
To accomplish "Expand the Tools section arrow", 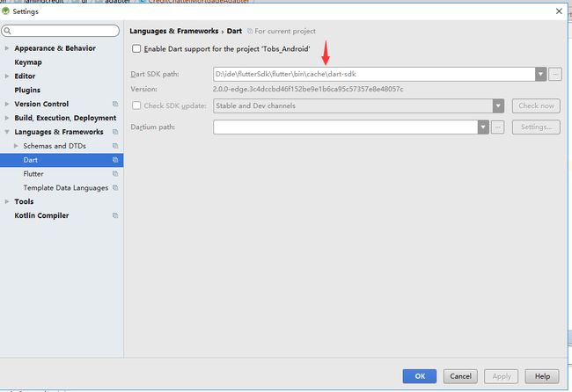I will [x=6, y=201].
